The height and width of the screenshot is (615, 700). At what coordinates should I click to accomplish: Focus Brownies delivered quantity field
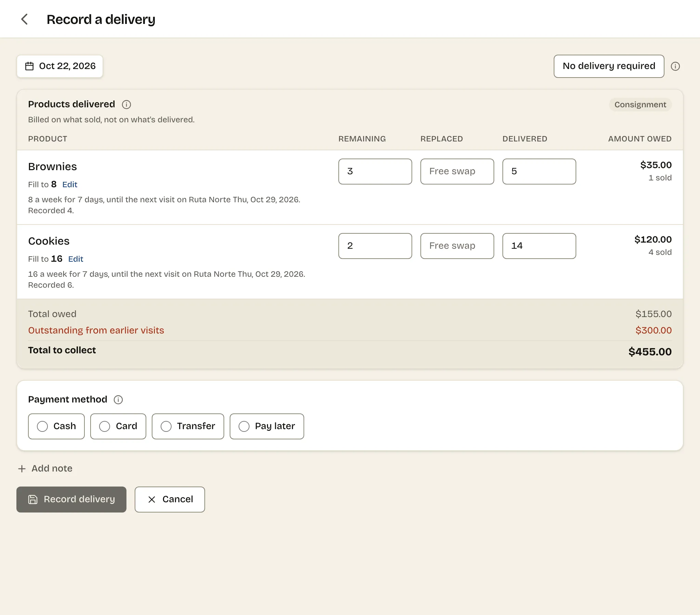pos(539,171)
